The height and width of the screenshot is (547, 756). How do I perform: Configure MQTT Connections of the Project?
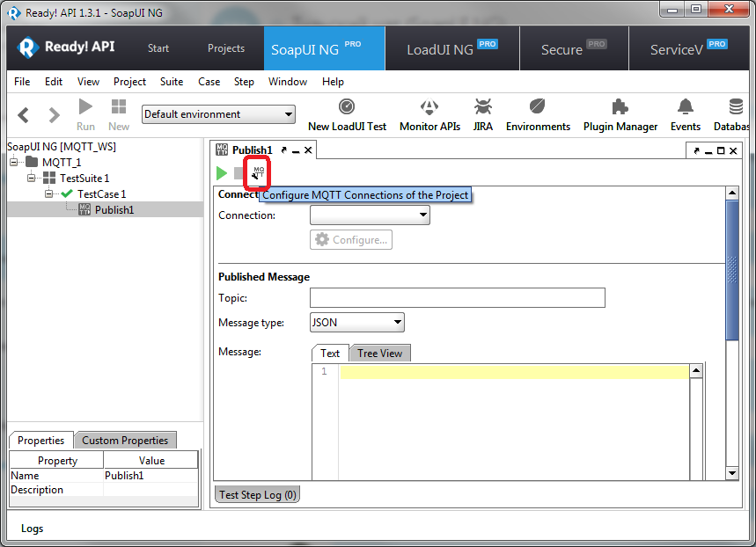point(258,172)
